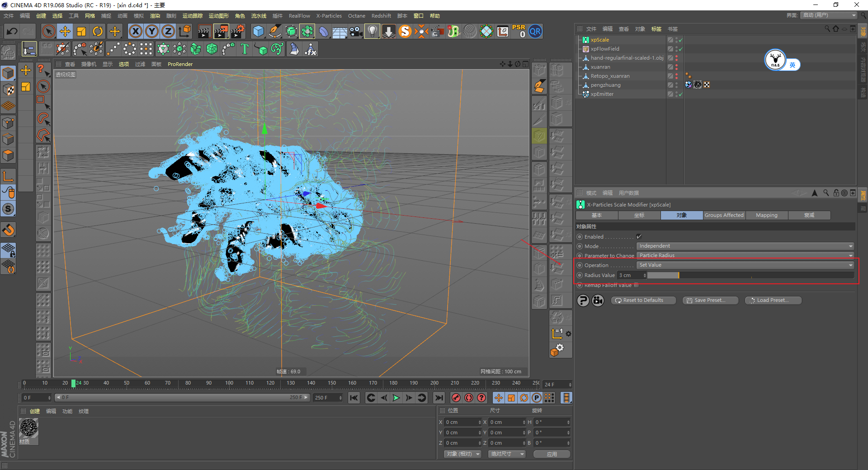868x470 pixels.
Task: Toggle the keyframe circle beside Radius Value
Action: point(580,275)
